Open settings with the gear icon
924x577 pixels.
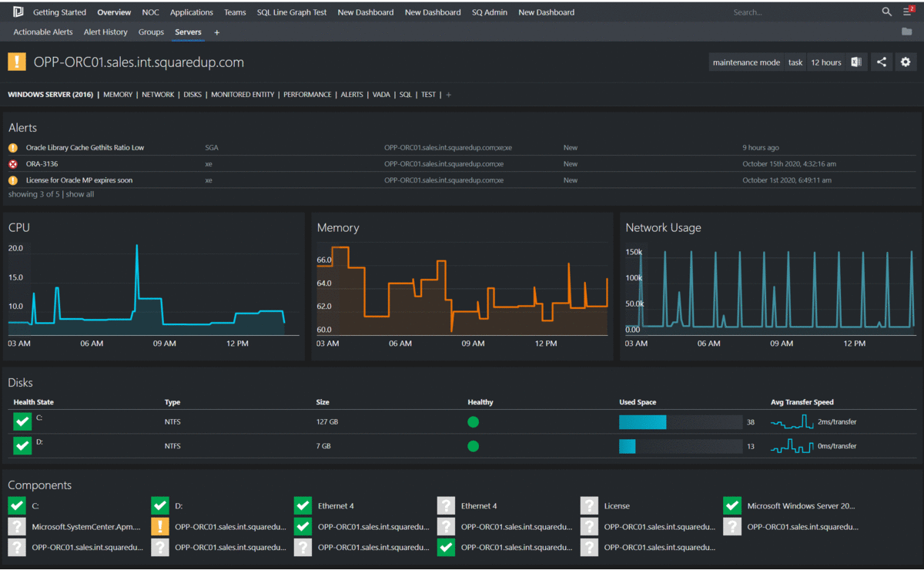[x=906, y=62]
